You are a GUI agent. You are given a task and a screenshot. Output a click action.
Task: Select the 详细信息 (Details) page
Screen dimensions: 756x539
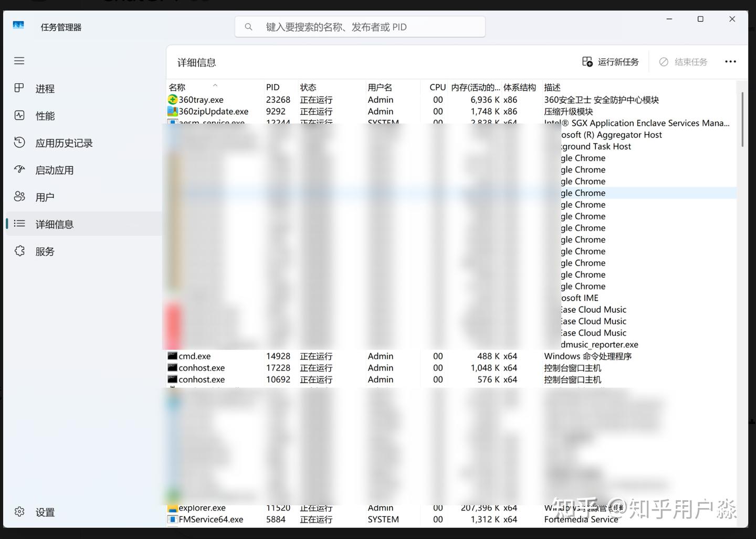click(x=83, y=224)
